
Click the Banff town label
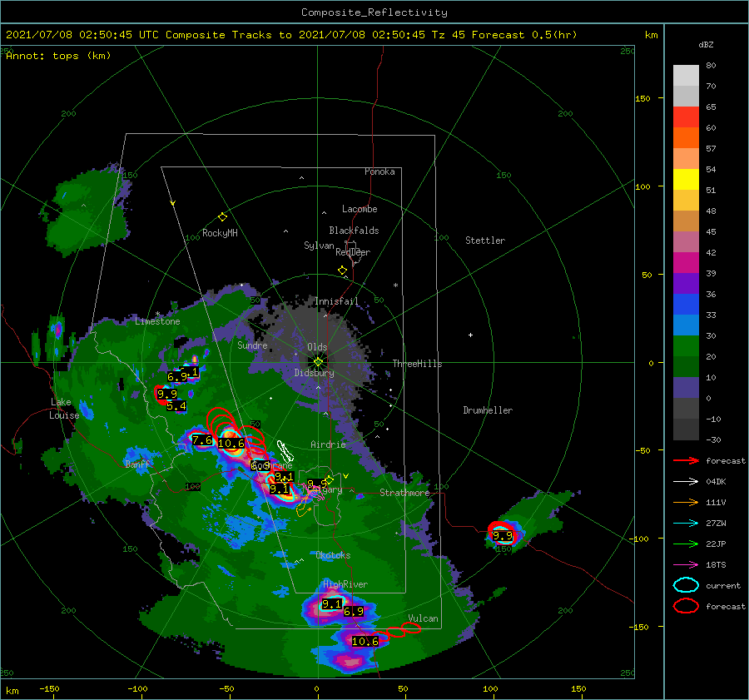click(137, 464)
